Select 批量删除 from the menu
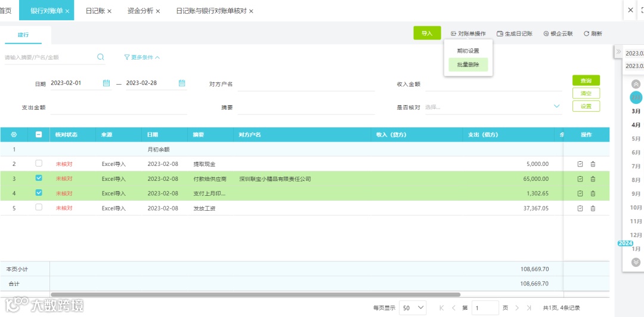644x317 pixels. [x=468, y=64]
